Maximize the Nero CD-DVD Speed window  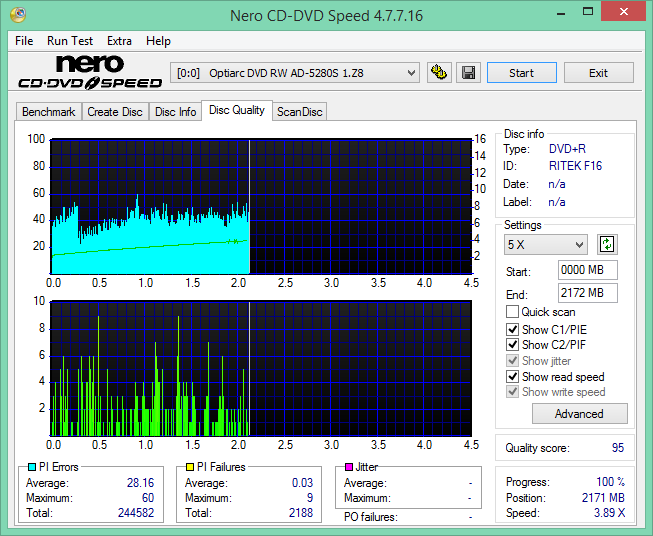pyautogui.click(x=588, y=12)
